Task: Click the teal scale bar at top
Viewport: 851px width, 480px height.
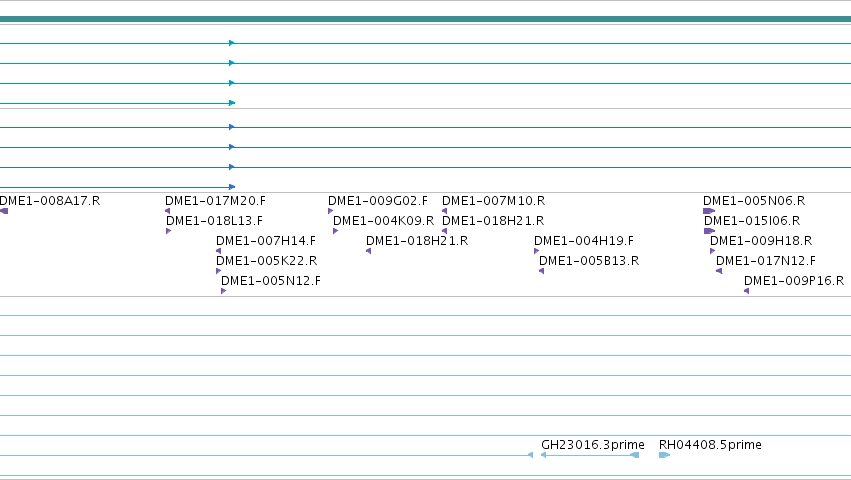Action: [x=426, y=19]
